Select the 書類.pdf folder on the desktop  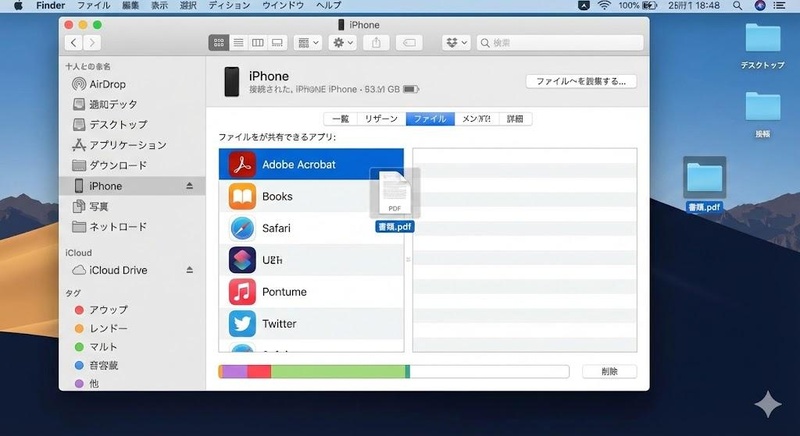click(705, 185)
